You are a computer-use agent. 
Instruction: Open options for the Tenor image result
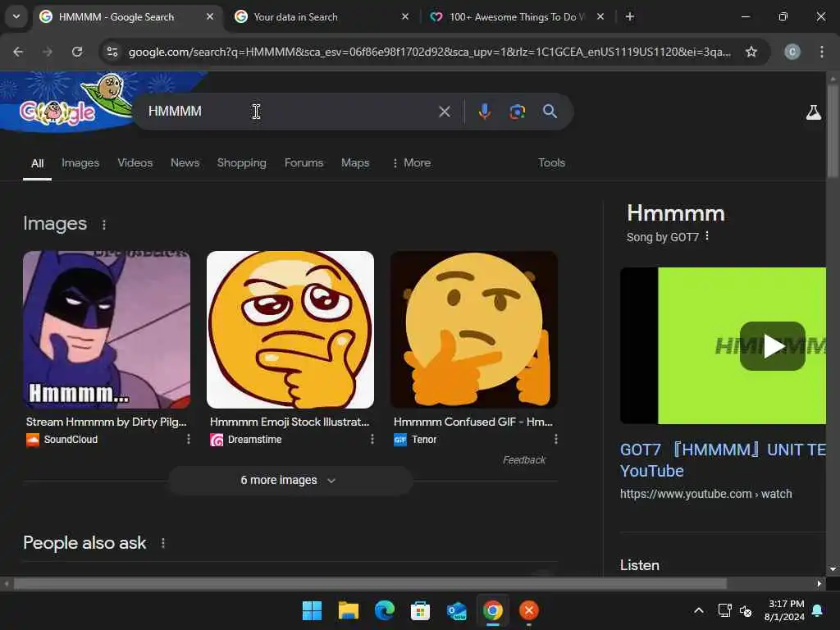point(556,440)
